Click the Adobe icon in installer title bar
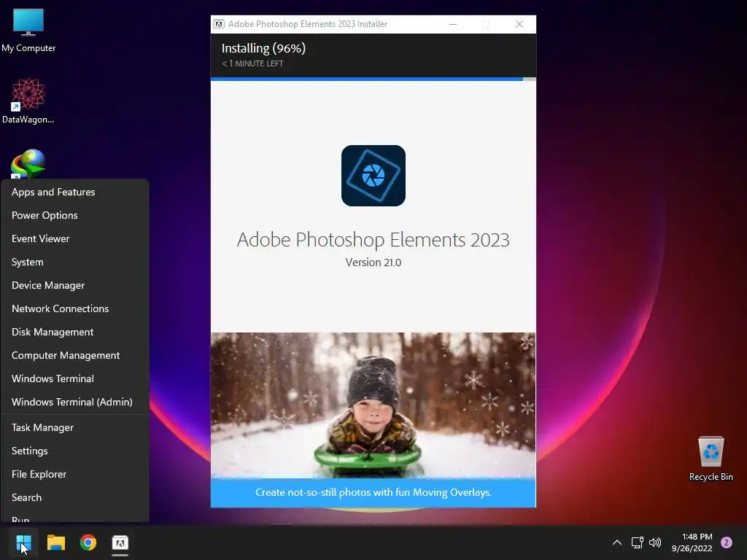This screenshot has width=747, height=560. [x=219, y=24]
